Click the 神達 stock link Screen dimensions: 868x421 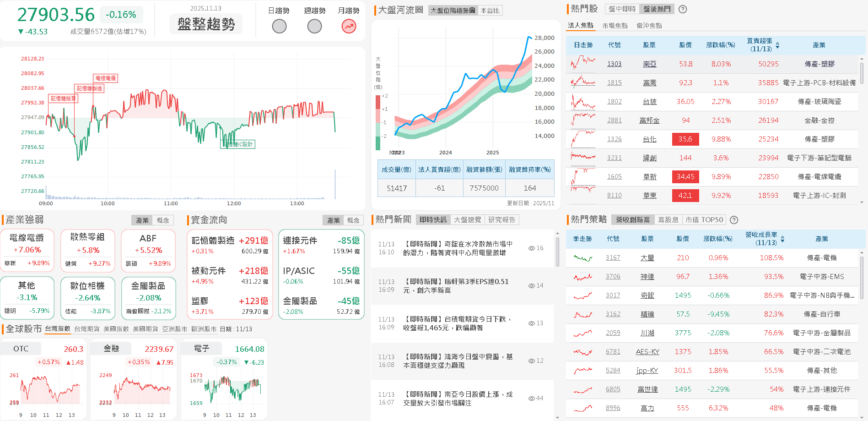coord(648,276)
